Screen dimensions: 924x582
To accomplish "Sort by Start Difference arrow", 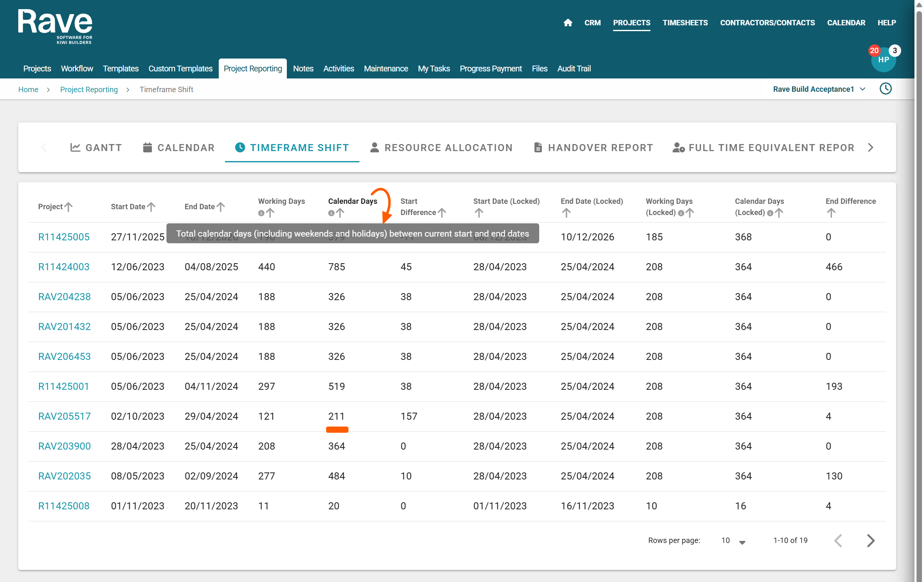I will tap(442, 213).
